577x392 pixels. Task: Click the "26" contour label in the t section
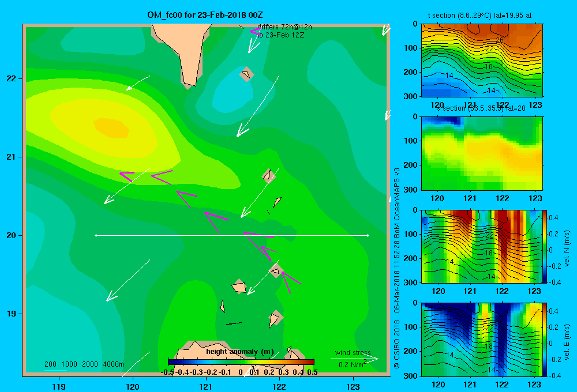[500, 40]
